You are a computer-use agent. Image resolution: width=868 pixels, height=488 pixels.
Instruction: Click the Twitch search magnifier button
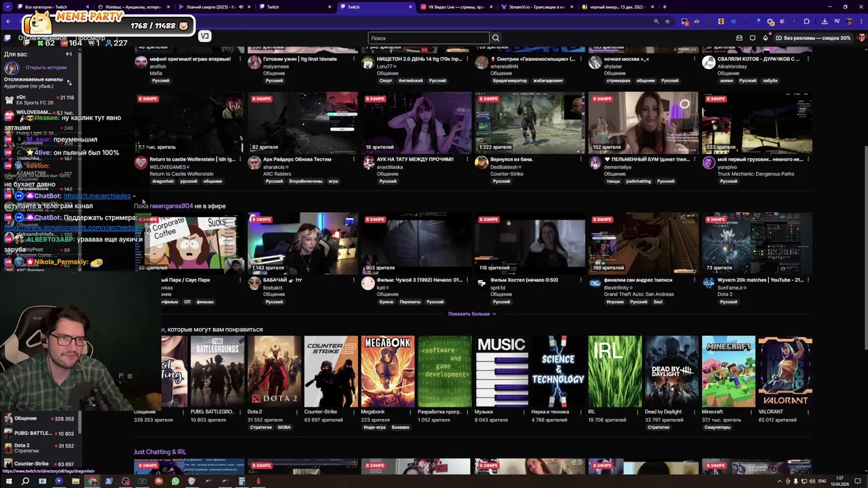pos(496,38)
